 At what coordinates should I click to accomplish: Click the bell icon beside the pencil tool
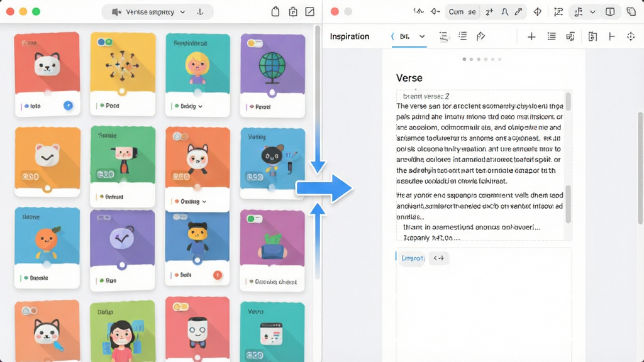pos(505,11)
